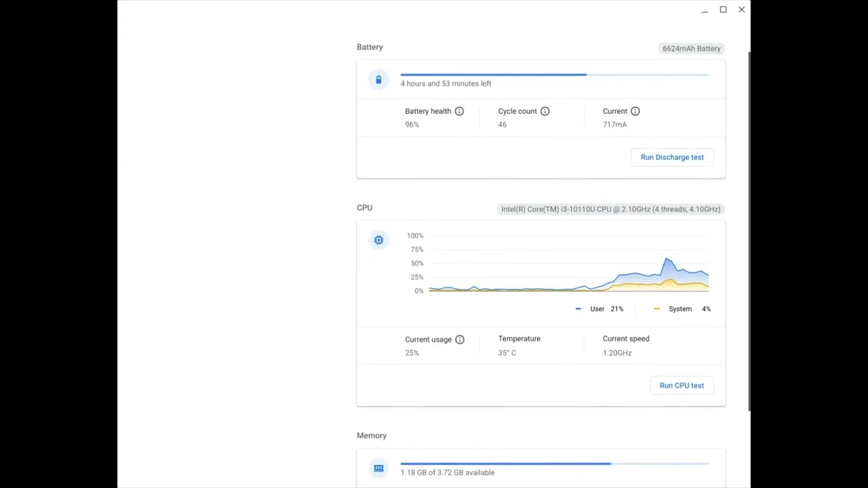Run the CPU test
The width and height of the screenshot is (868, 488).
682,386
